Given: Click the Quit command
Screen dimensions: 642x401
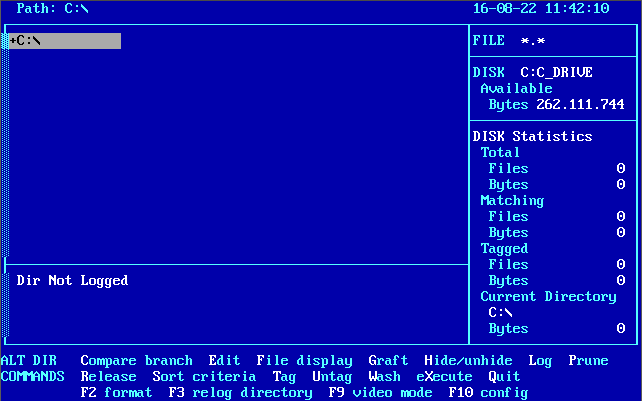Looking at the screenshot, I should pyautogui.click(x=504, y=377).
